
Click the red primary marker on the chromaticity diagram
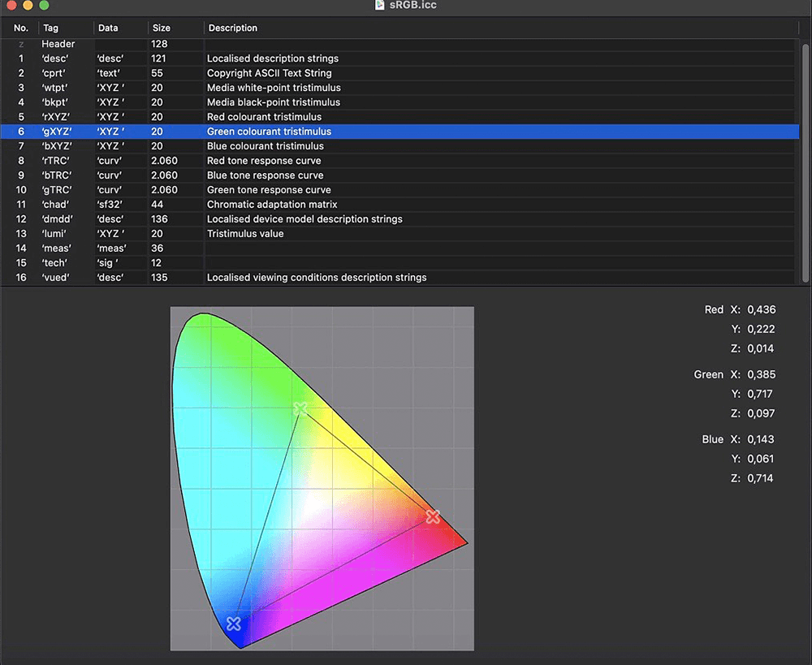(433, 516)
